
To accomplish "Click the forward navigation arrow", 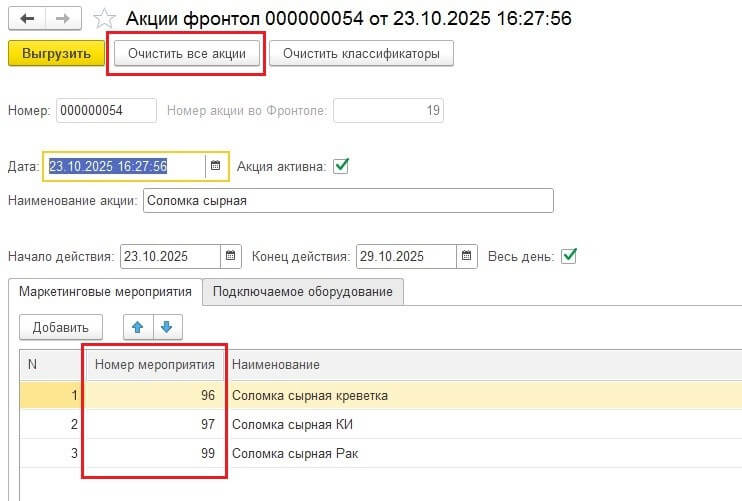I will pos(62,19).
